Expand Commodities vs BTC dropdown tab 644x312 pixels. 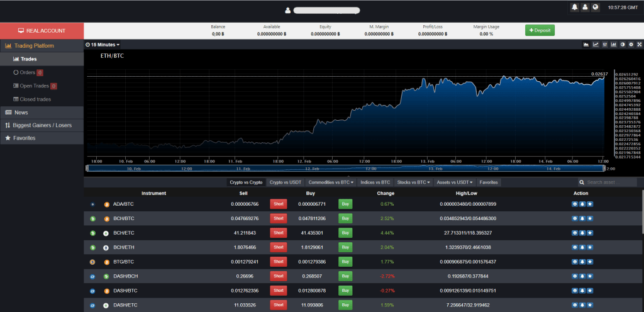331,182
